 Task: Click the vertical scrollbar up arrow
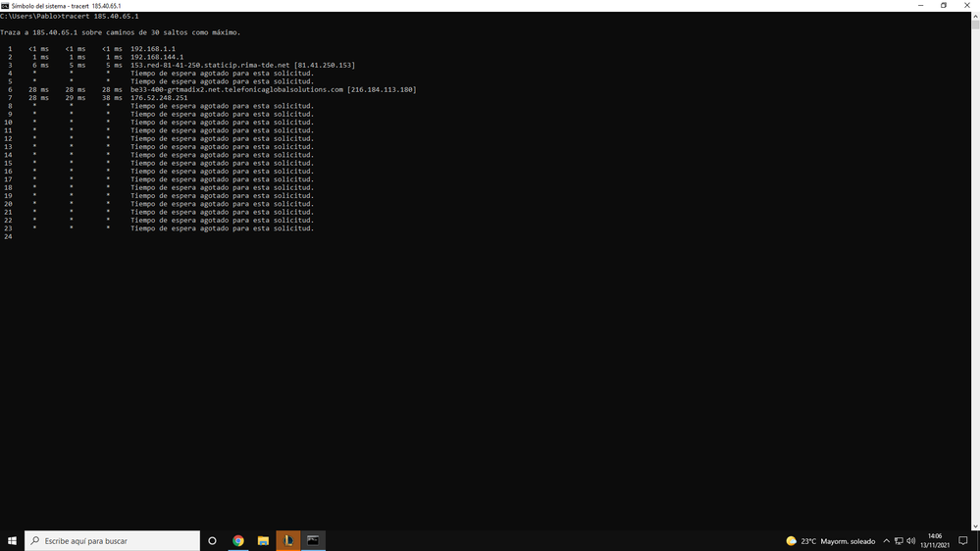[975, 17]
